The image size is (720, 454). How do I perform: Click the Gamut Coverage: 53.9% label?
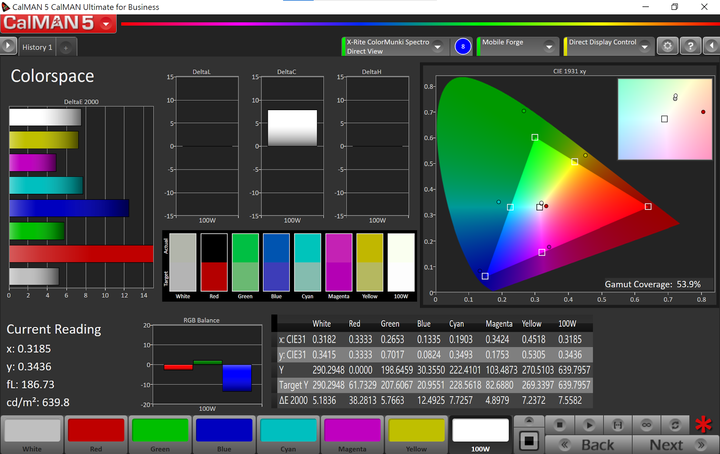pos(652,284)
